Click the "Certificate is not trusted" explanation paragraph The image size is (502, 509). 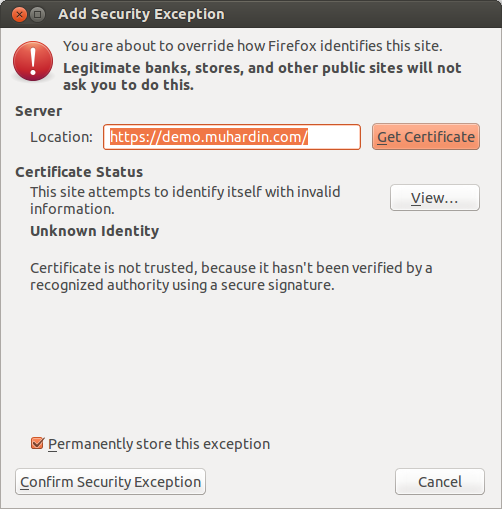click(231, 276)
